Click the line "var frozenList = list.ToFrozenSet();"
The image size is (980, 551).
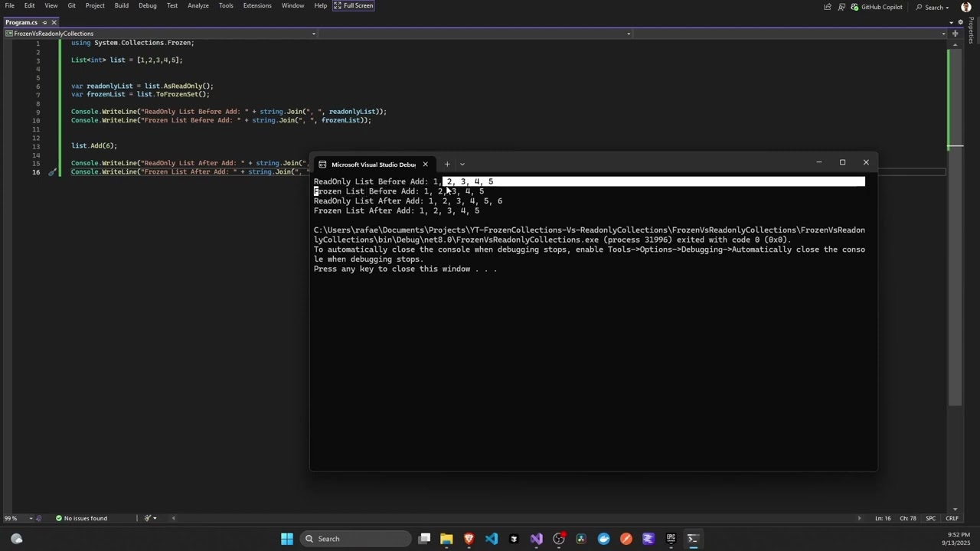click(140, 94)
